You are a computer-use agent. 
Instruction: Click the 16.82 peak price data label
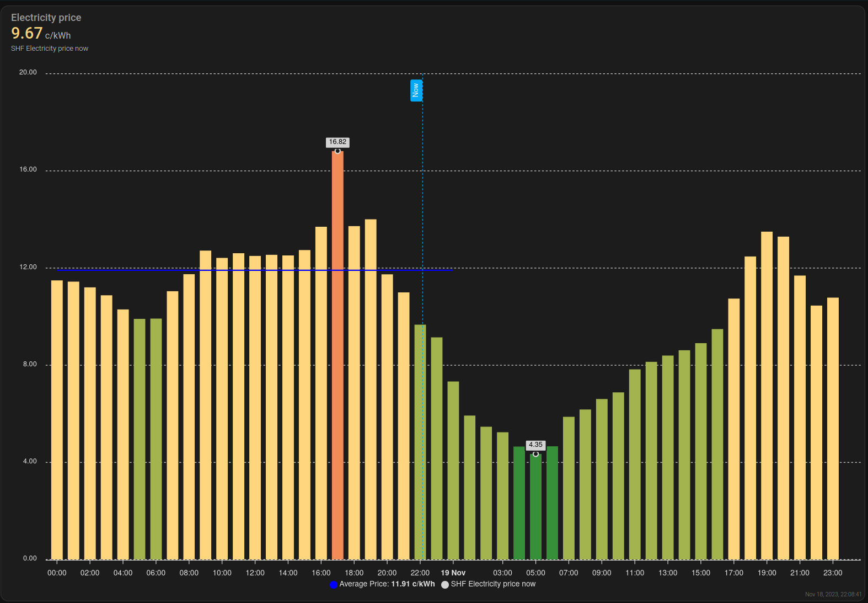337,142
